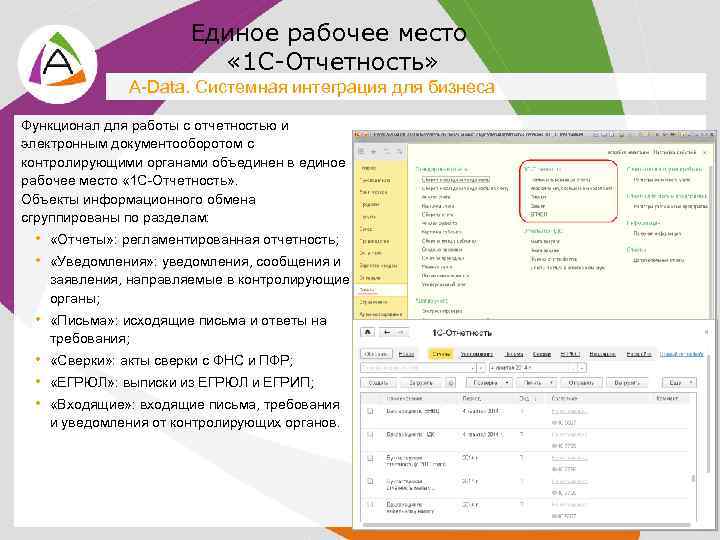Viewport: 720px width, 540px height.
Task: Switch to the Уведомления tab
Action: point(477,354)
